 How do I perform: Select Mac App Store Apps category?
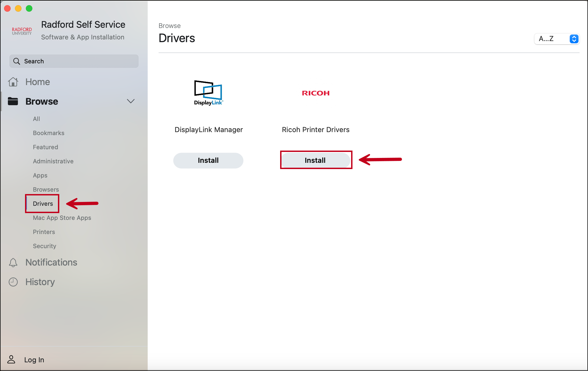[x=62, y=218]
